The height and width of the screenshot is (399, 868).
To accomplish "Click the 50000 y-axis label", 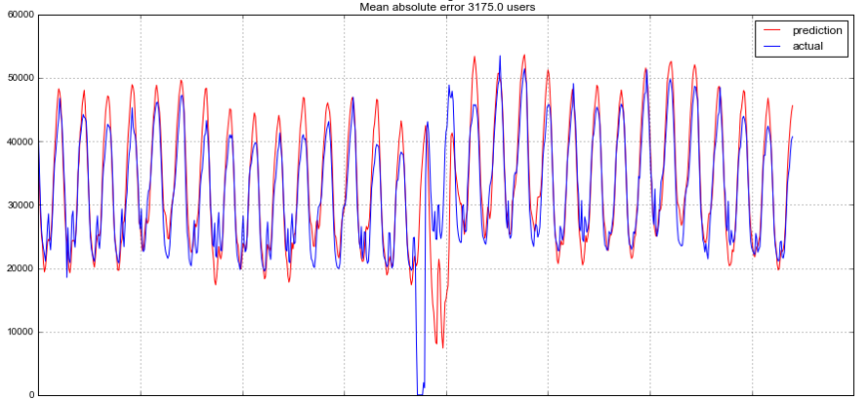I will 21,79.
